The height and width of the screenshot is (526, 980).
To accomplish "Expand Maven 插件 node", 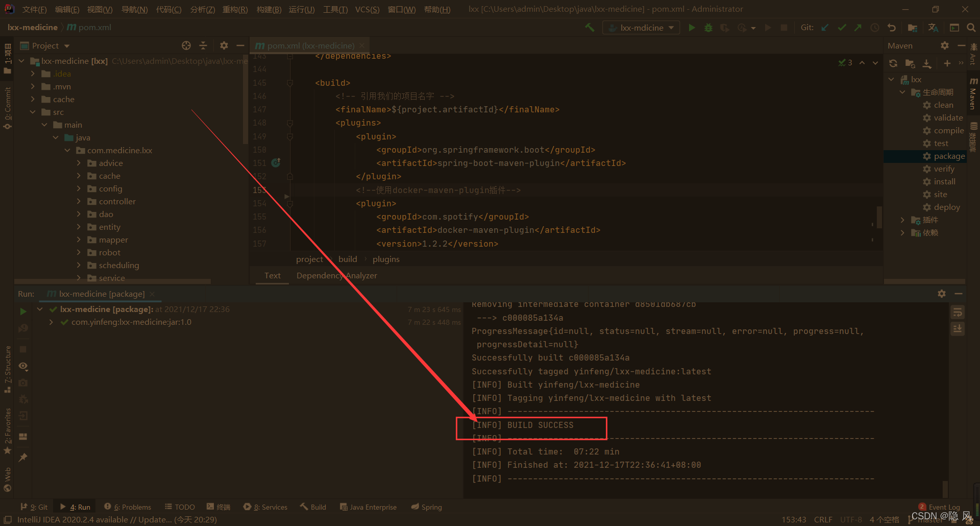I will 902,220.
